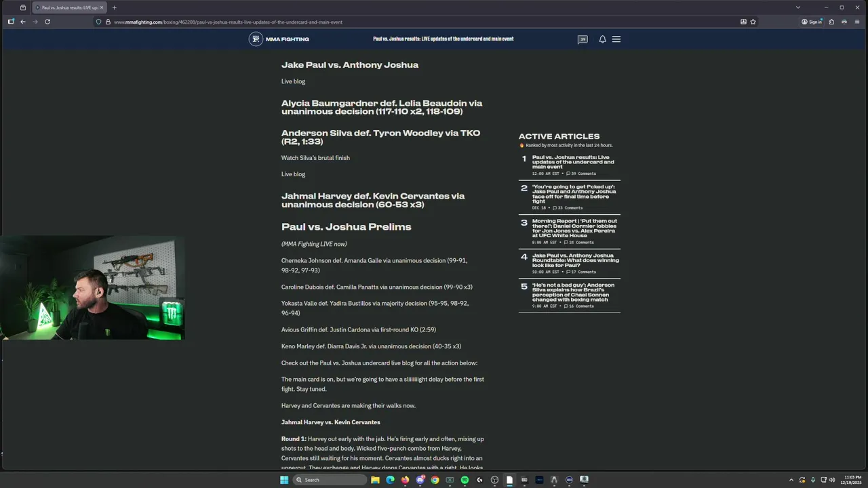The image size is (868, 488).
Task: Open clock and date 11:03 PM panel
Action: pyautogui.click(x=852, y=480)
